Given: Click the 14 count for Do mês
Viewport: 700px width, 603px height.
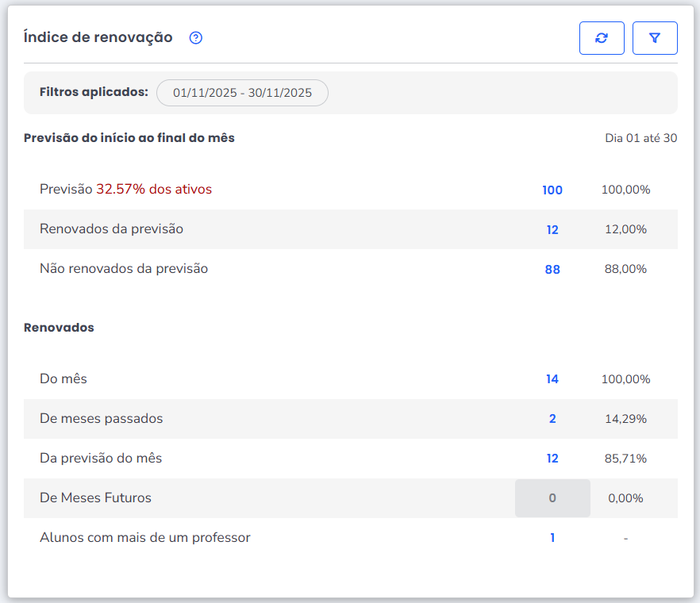Looking at the screenshot, I should click(552, 379).
